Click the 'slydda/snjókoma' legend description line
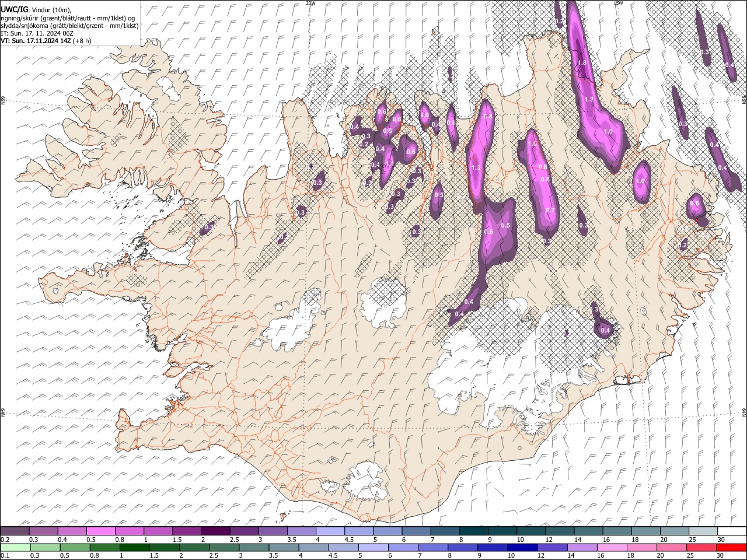Viewport: 747px width, 560px height. [x=69, y=26]
